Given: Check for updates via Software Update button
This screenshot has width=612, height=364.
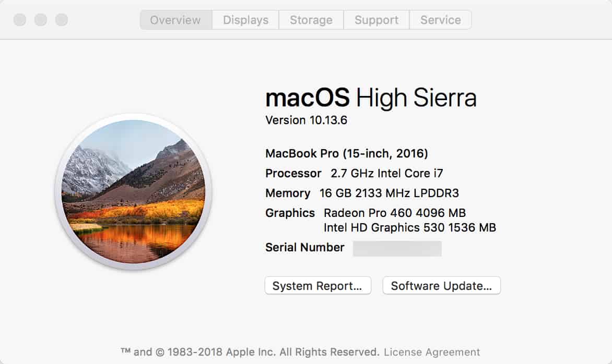Looking at the screenshot, I should pos(441,286).
